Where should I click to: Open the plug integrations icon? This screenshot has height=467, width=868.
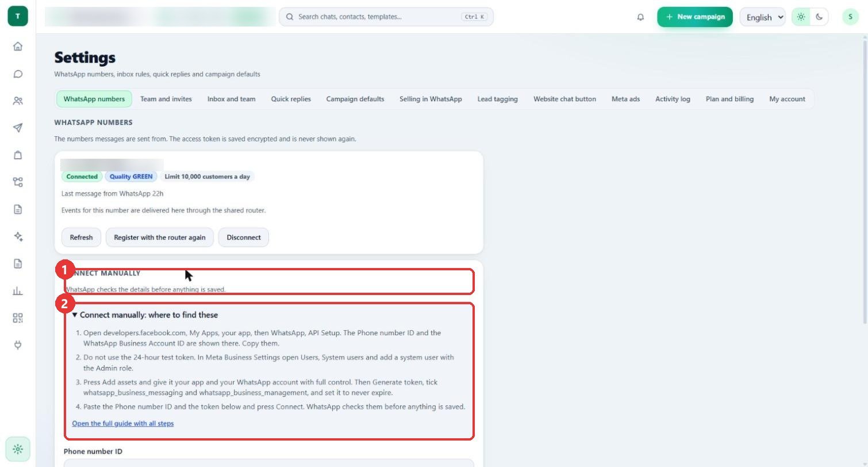[18, 344]
